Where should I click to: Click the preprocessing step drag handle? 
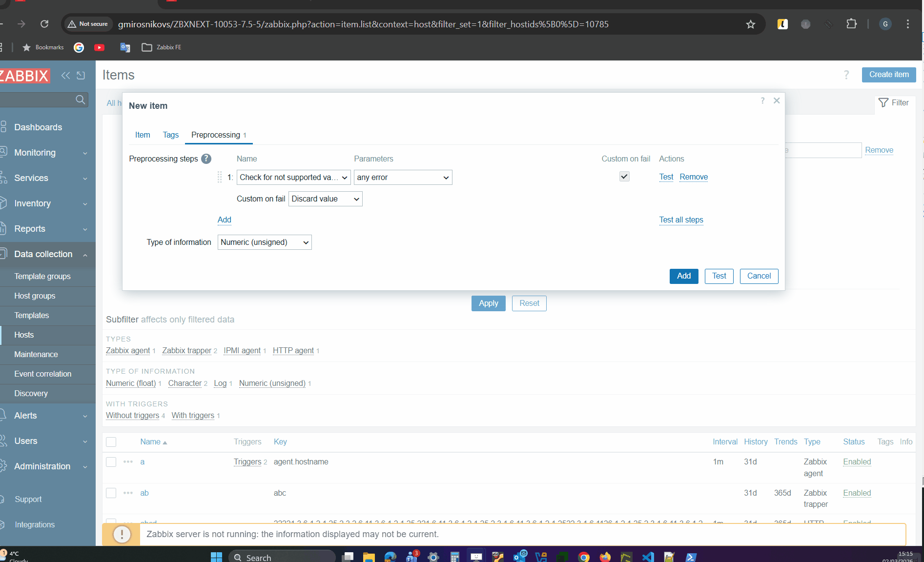(220, 178)
